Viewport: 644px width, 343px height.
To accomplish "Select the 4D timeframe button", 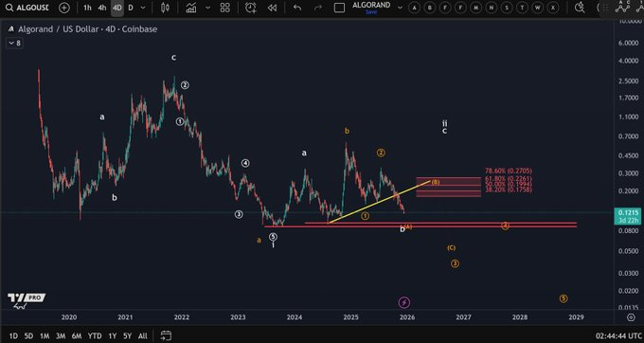I will pyautogui.click(x=117, y=8).
